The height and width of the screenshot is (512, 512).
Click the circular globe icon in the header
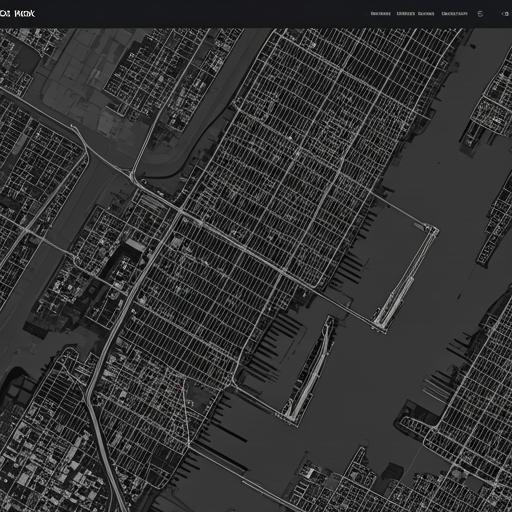click(480, 14)
